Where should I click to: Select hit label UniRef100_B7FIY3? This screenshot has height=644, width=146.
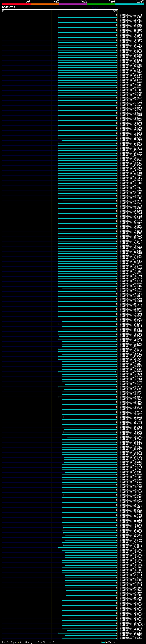(x=131, y=148)
